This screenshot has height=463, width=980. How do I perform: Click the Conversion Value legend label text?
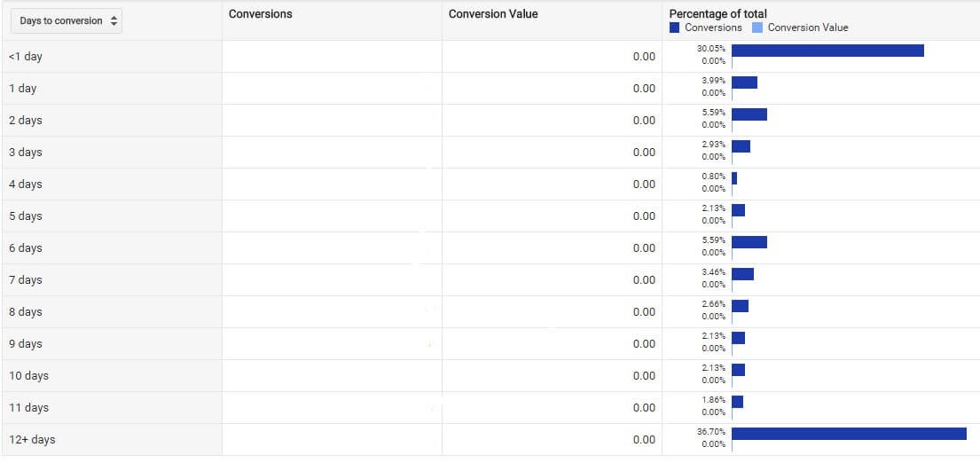(807, 27)
